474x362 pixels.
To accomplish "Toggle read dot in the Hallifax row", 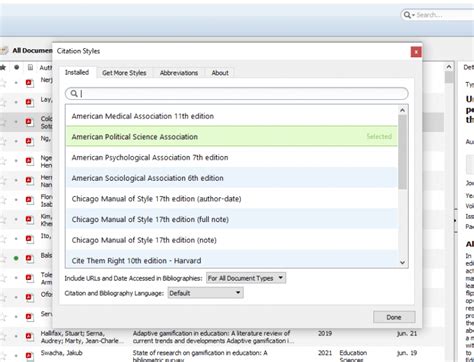I will pyautogui.click(x=16, y=336).
